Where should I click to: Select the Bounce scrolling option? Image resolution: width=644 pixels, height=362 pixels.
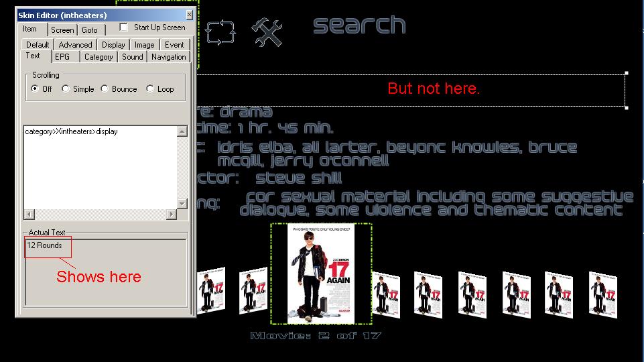105,88
